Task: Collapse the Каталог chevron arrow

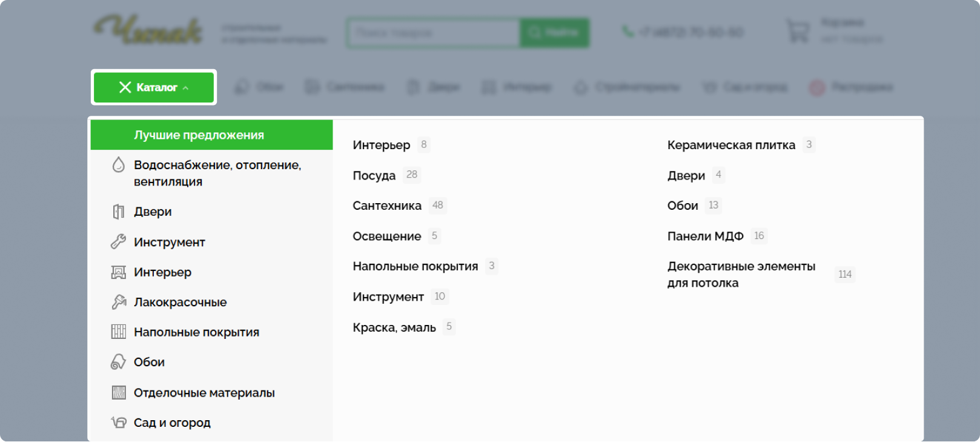Action: point(185,88)
